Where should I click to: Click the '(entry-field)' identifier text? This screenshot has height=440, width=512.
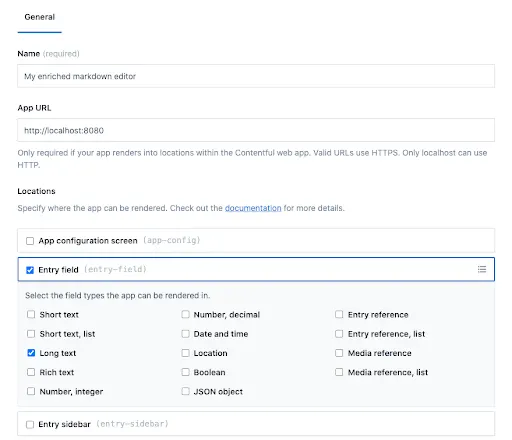click(x=115, y=269)
